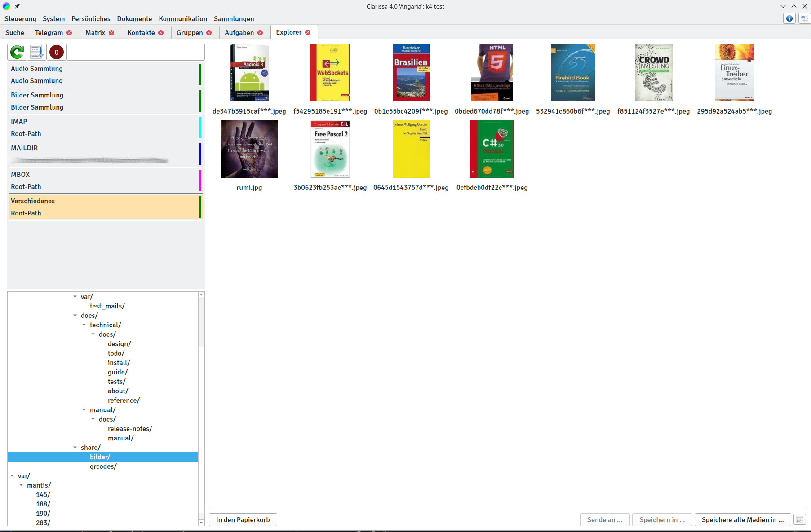Select the release-notes/ folder
The width and height of the screenshot is (811, 532).
[130, 428]
